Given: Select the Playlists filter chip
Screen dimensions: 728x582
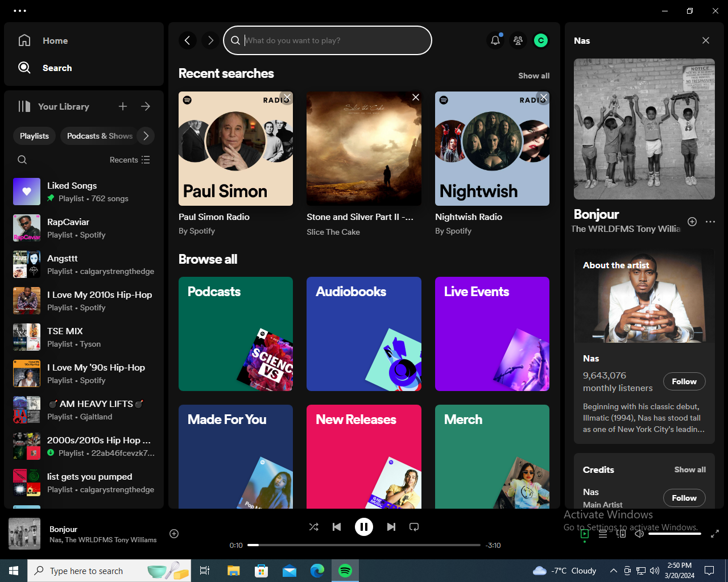Looking at the screenshot, I should (34, 136).
